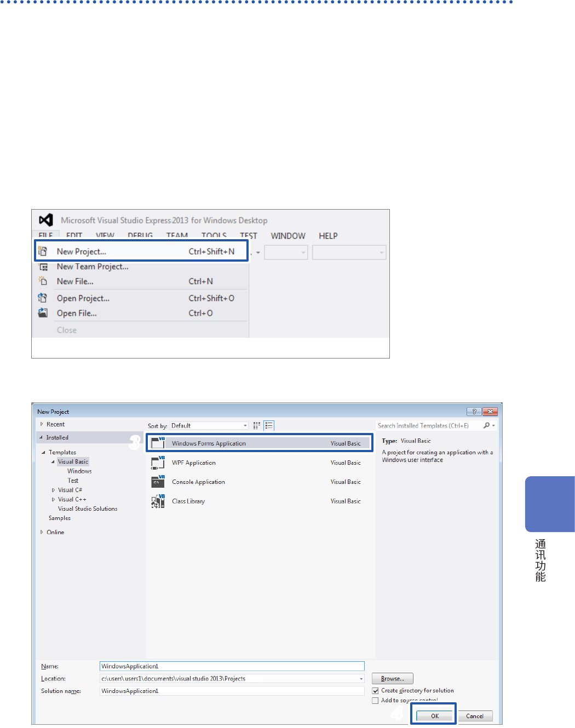Screen dimensions: 575x728
Task: Click the New File icon
Action: pos(43,281)
